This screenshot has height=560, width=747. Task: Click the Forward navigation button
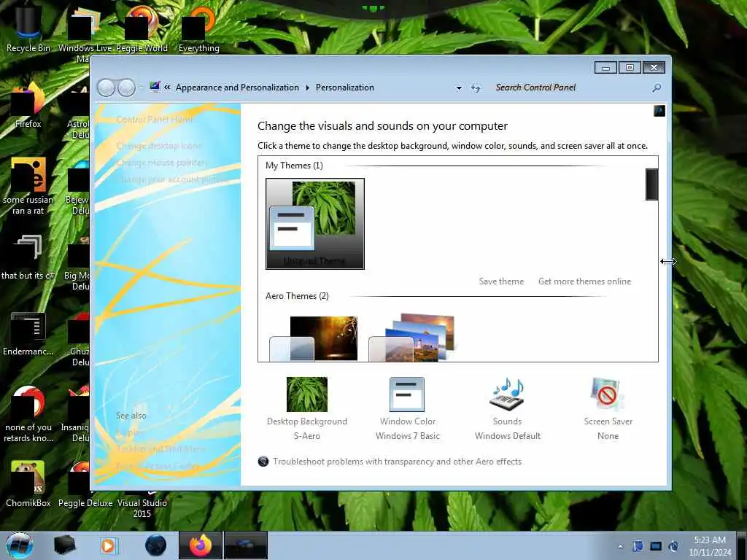coord(126,87)
